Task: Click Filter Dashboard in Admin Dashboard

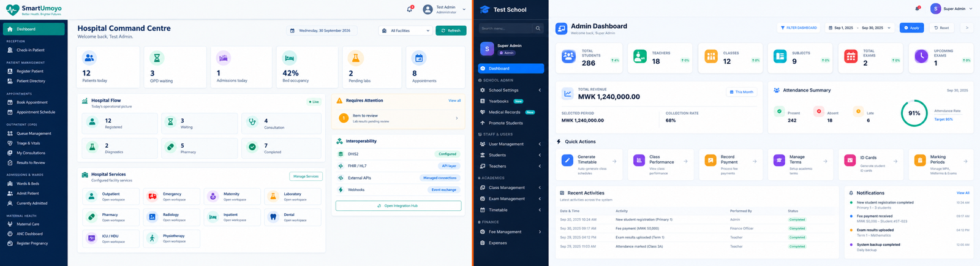Action: (799, 28)
